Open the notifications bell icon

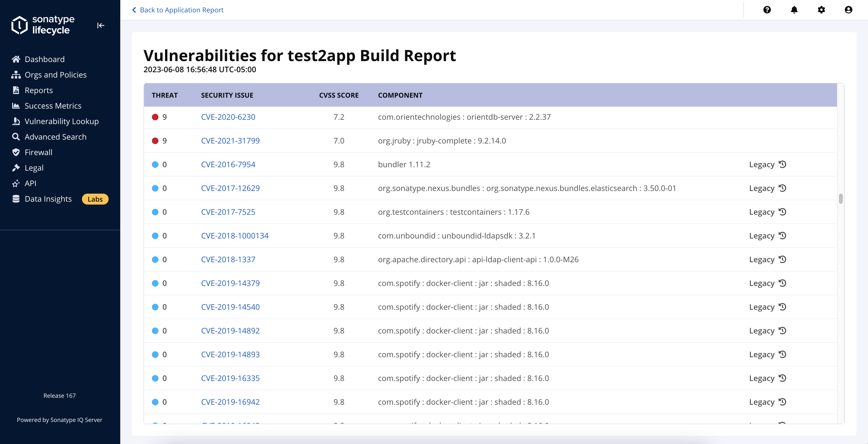point(794,10)
